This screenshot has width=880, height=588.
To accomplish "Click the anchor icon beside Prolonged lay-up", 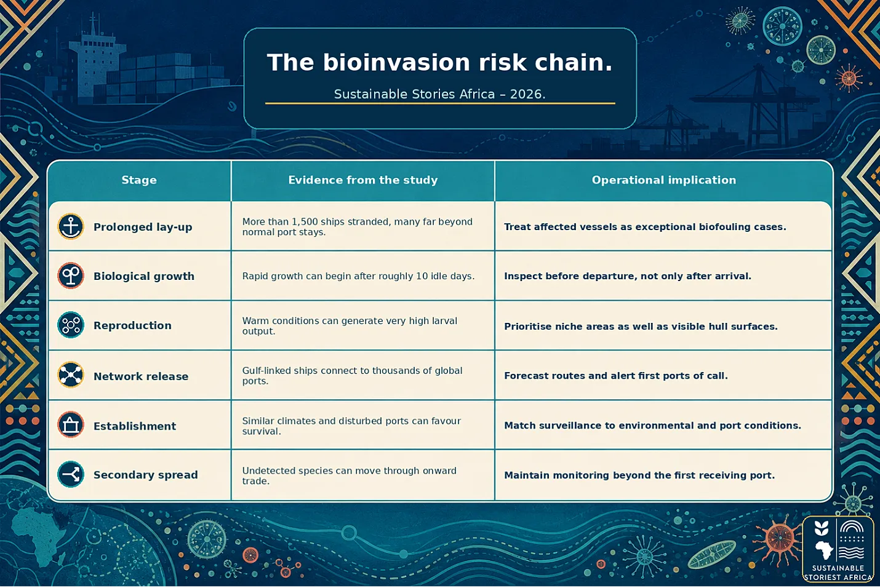I will [71, 226].
